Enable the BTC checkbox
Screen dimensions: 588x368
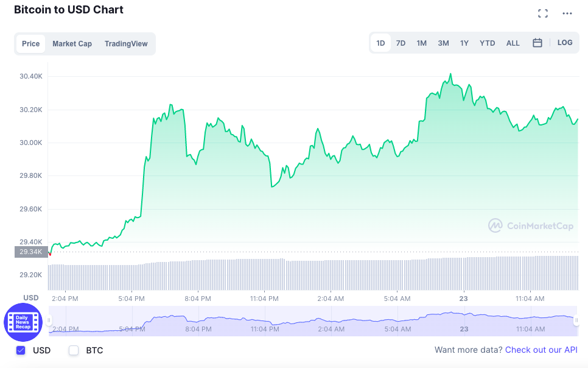tap(74, 350)
